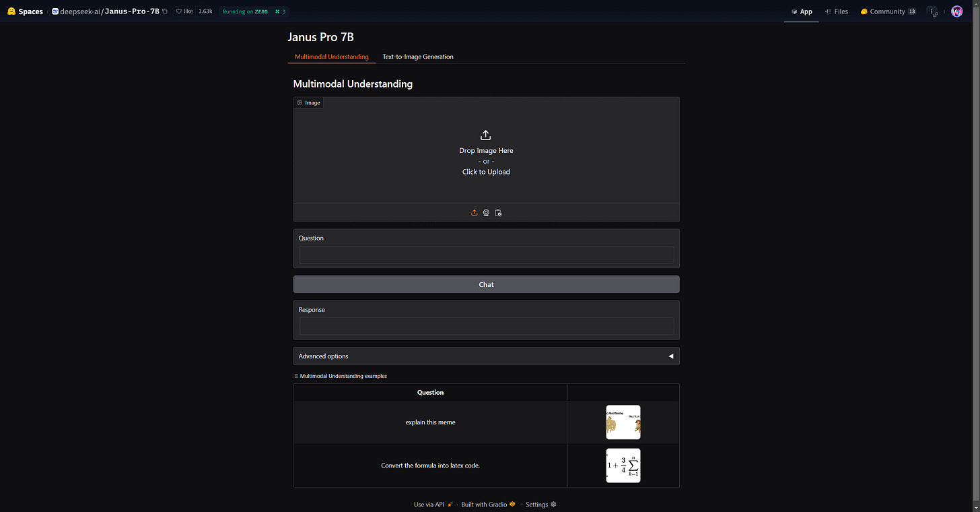Viewport: 980px width, 512px height.
Task: Click the Image label icon
Action: tap(300, 103)
